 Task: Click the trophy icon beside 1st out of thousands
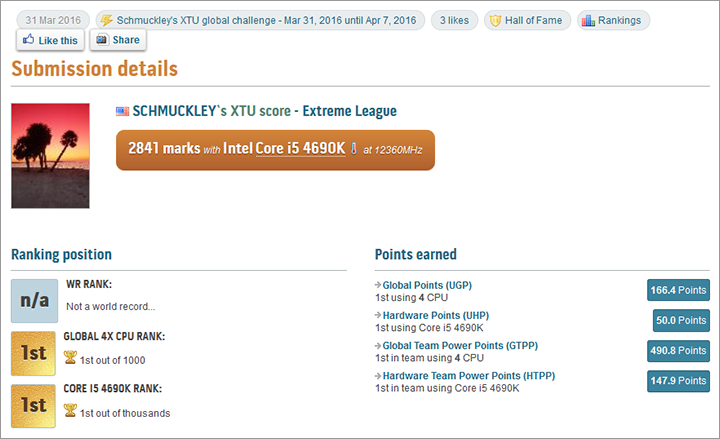[70, 410]
